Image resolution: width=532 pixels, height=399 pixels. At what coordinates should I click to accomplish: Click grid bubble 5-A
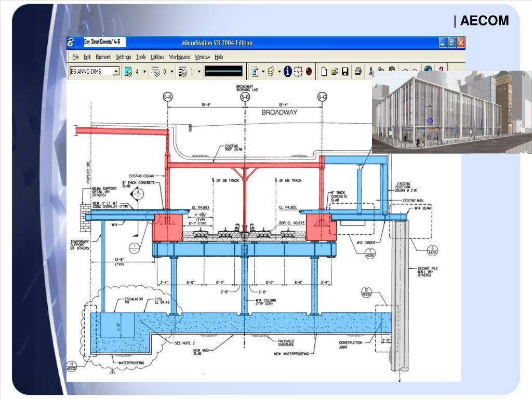(x=168, y=97)
